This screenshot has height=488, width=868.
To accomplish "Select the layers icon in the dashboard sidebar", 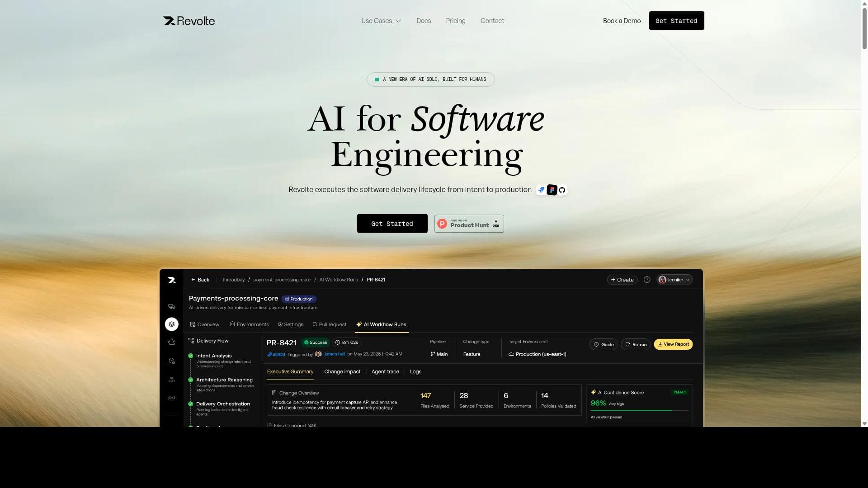I will [172, 324].
